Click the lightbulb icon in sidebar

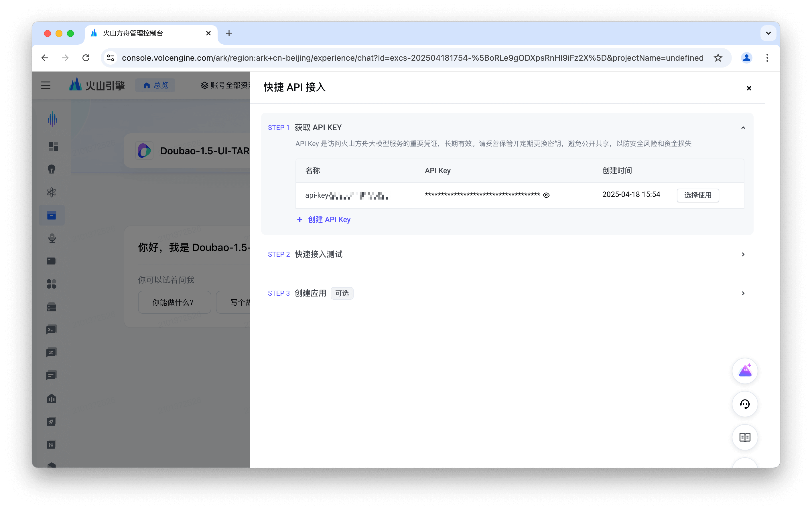[x=52, y=169]
